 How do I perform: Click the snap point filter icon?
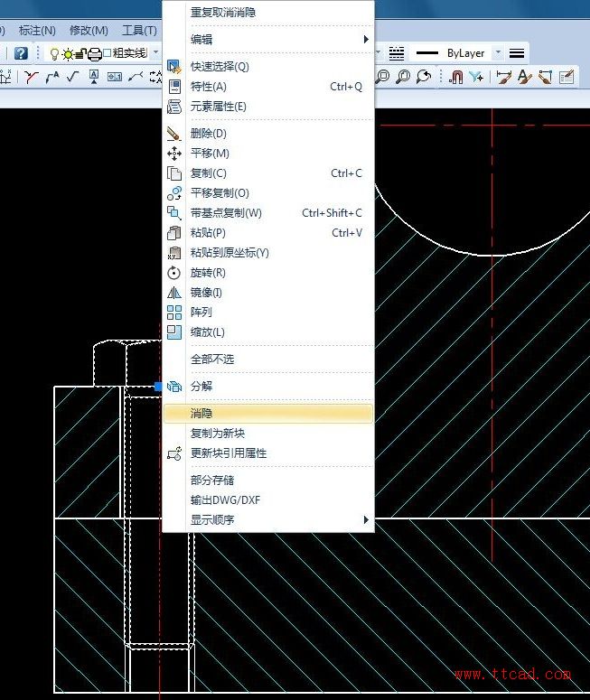point(476,77)
